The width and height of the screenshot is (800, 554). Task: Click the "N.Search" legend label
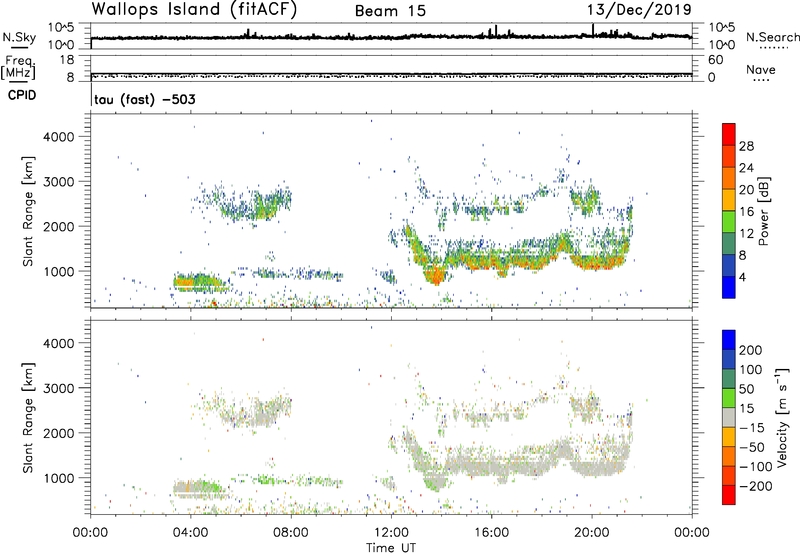click(x=772, y=37)
